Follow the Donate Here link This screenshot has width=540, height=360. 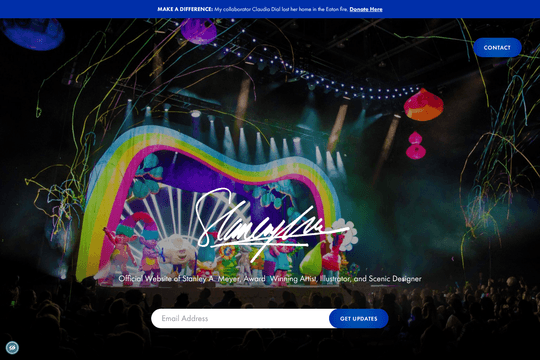coord(366,9)
